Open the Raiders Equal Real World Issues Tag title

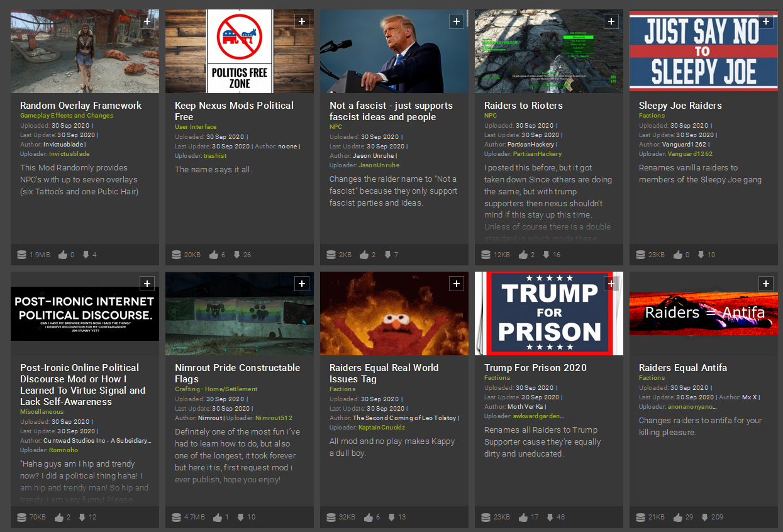point(384,374)
